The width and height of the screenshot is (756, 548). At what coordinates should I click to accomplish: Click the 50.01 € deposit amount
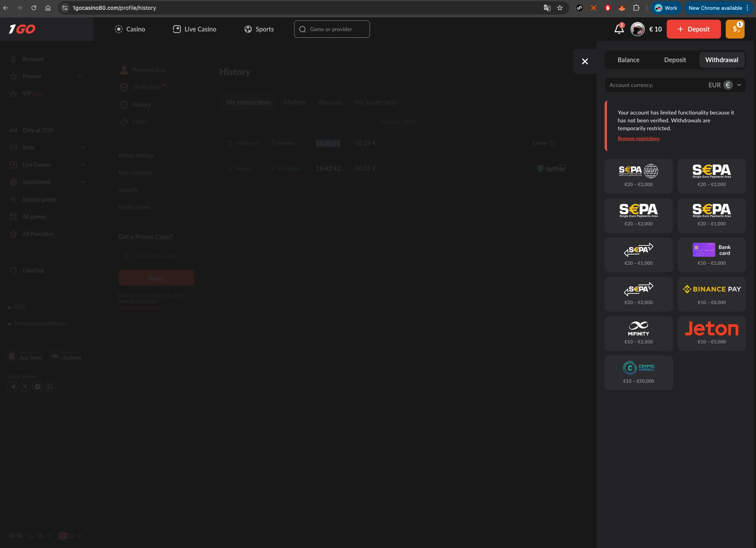pyautogui.click(x=365, y=168)
